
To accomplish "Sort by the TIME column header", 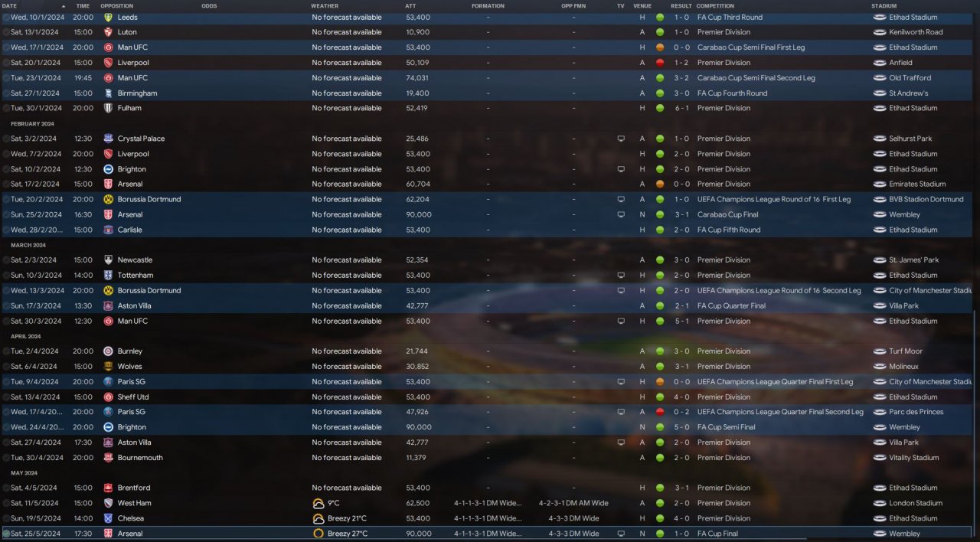I will pyautogui.click(x=83, y=6).
